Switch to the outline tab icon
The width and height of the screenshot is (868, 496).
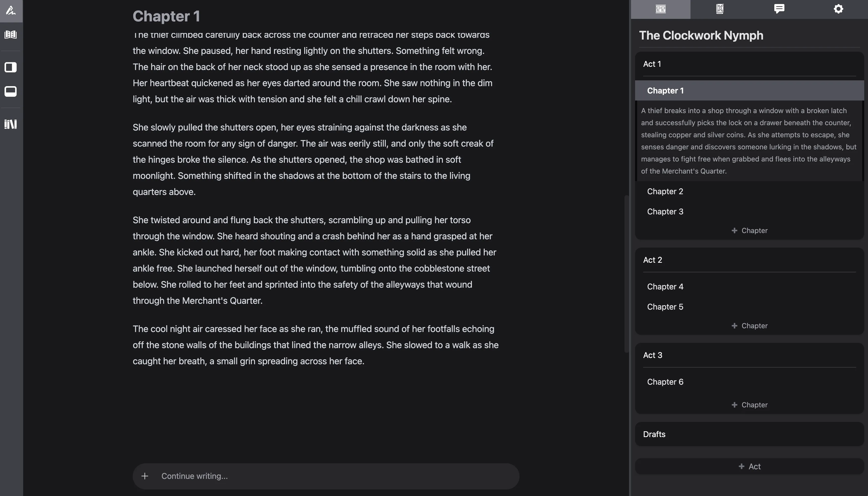[660, 9]
